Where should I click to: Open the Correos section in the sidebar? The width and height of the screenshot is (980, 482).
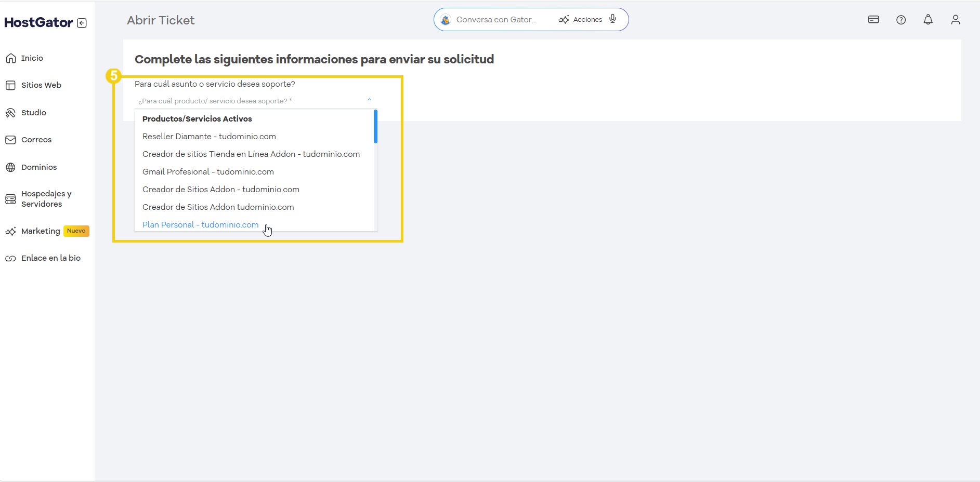pos(36,139)
